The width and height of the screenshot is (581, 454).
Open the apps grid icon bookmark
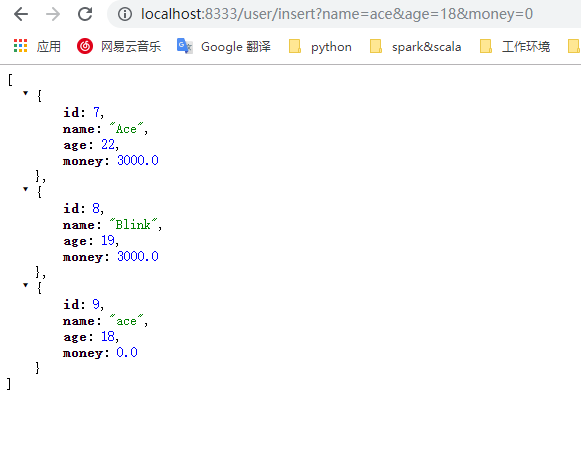click(20, 46)
